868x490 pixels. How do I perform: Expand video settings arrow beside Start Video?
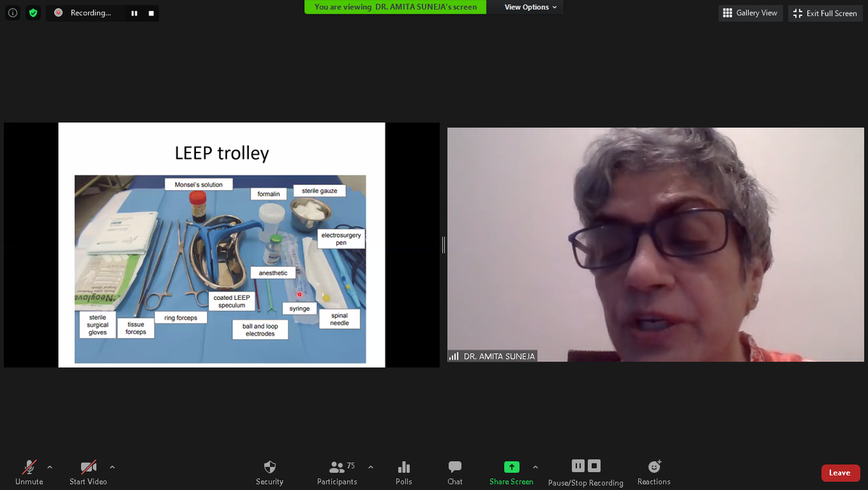point(112,467)
